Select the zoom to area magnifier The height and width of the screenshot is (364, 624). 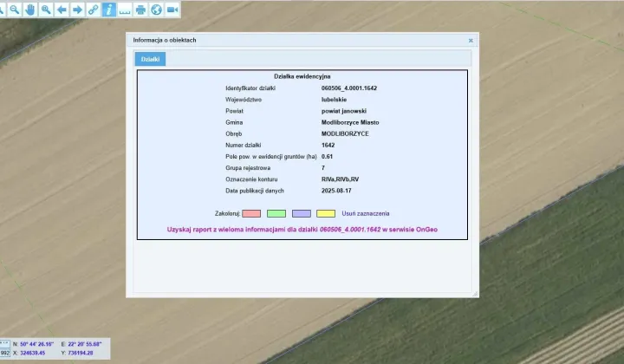click(x=46, y=10)
